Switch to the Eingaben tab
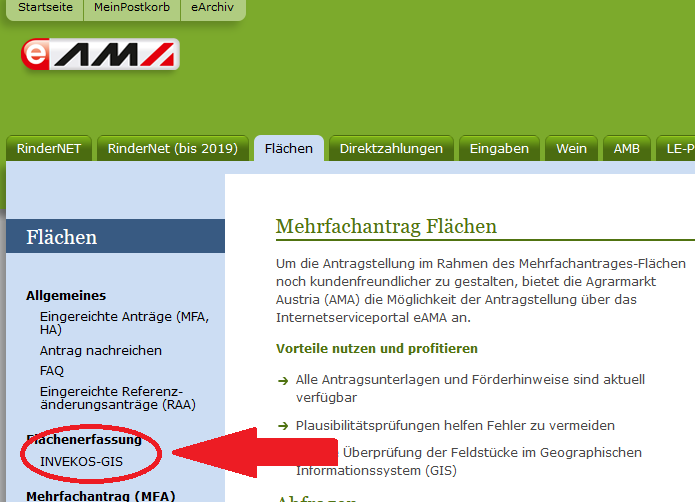The width and height of the screenshot is (695, 502). point(499,149)
